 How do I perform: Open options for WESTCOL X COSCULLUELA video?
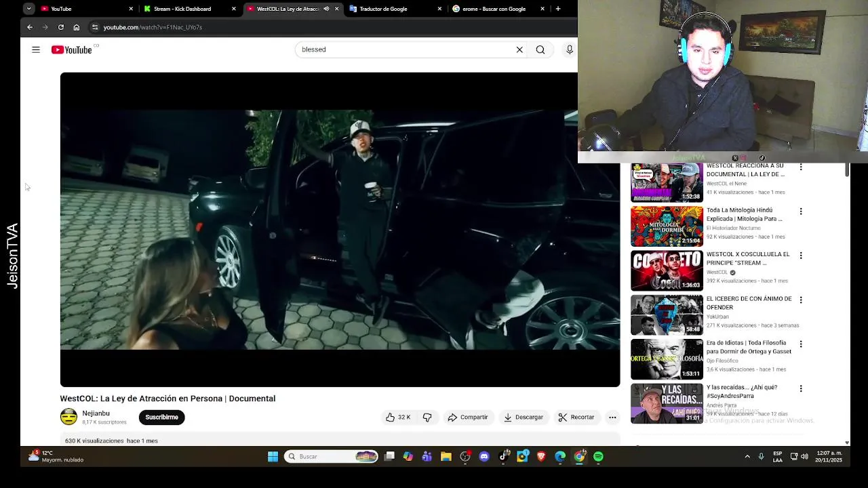801,256
